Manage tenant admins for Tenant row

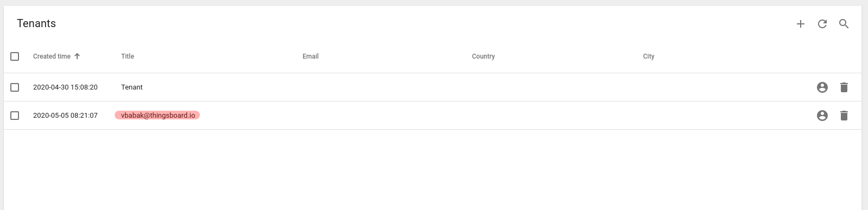[822, 87]
